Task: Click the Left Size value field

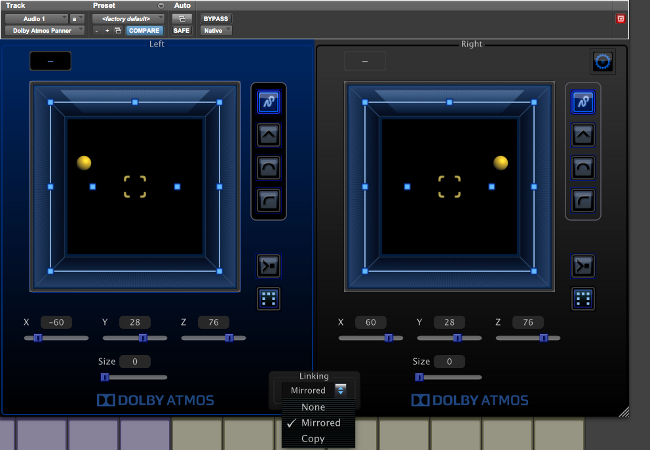Action: (135, 361)
